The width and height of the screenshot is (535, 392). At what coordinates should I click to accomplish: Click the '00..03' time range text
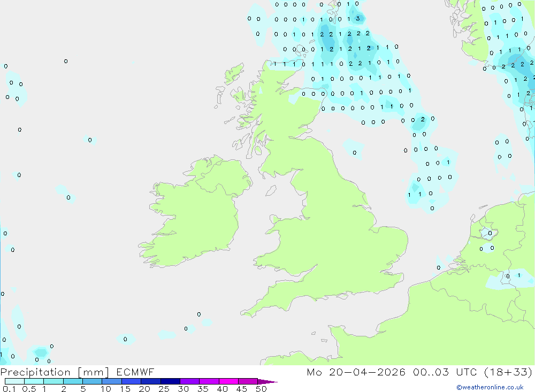coord(431,372)
